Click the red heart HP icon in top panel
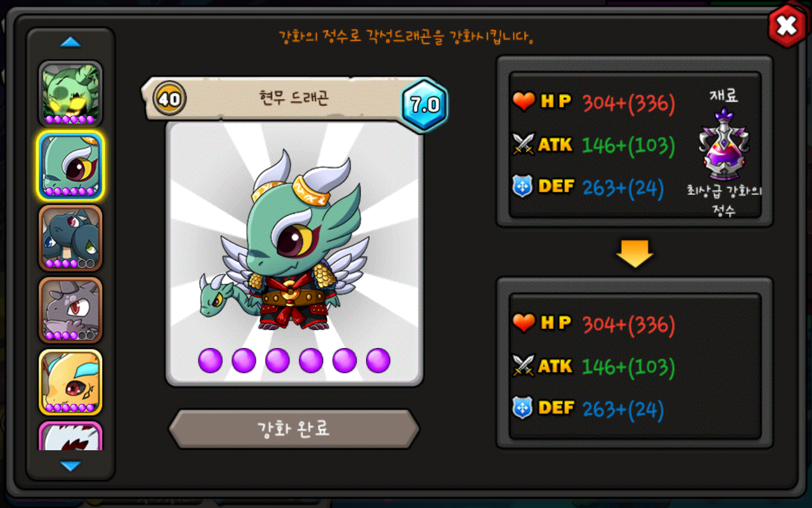The image size is (812, 508). (x=523, y=102)
